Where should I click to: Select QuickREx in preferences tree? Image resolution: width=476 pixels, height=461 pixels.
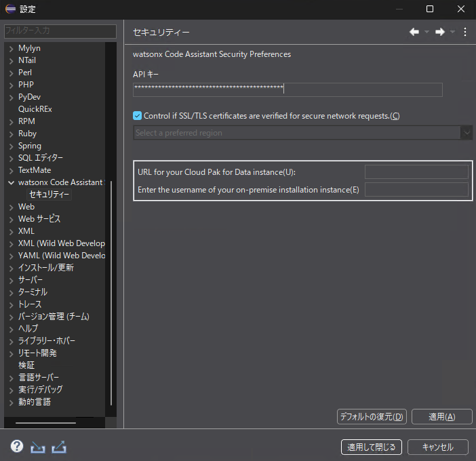35,109
